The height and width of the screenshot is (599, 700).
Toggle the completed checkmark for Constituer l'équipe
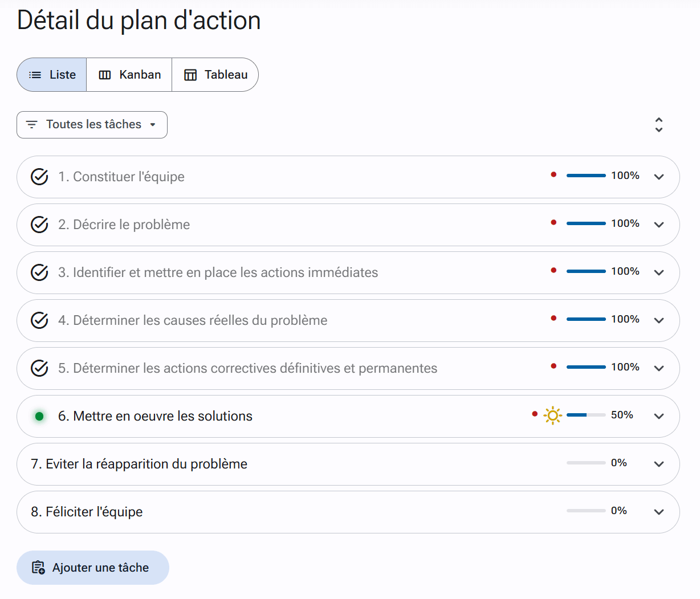[x=39, y=177]
